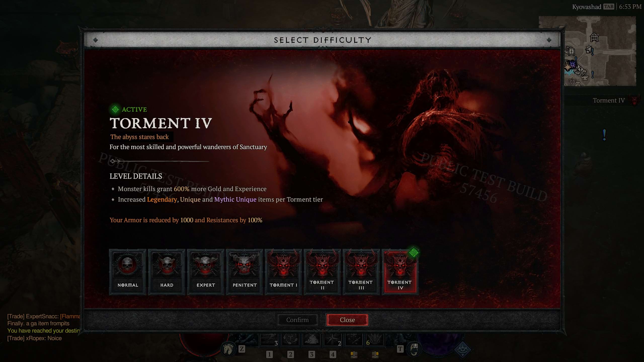This screenshot has height=362, width=644.
Task: Open the town portal bookmark icon
Action: pos(414,349)
